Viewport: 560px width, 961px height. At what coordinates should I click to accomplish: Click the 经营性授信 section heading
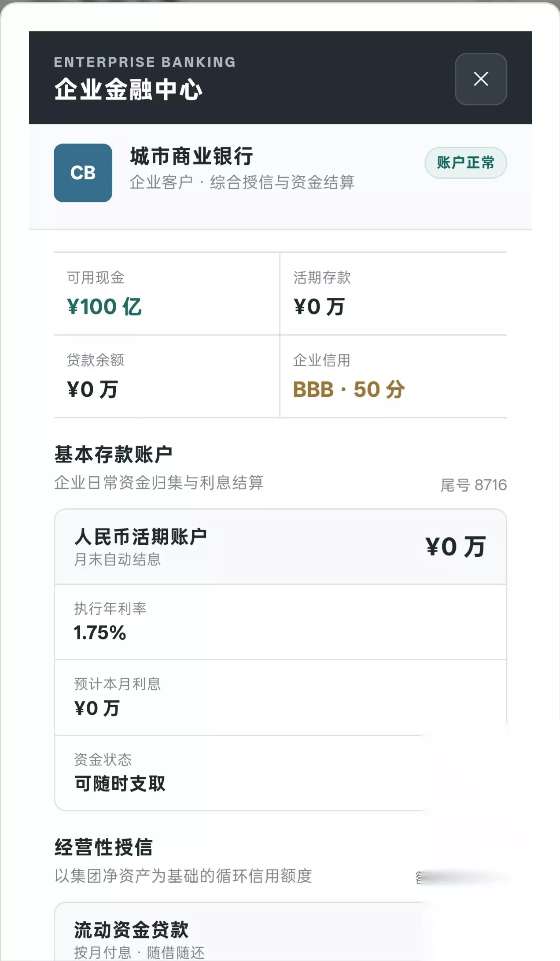[103, 847]
